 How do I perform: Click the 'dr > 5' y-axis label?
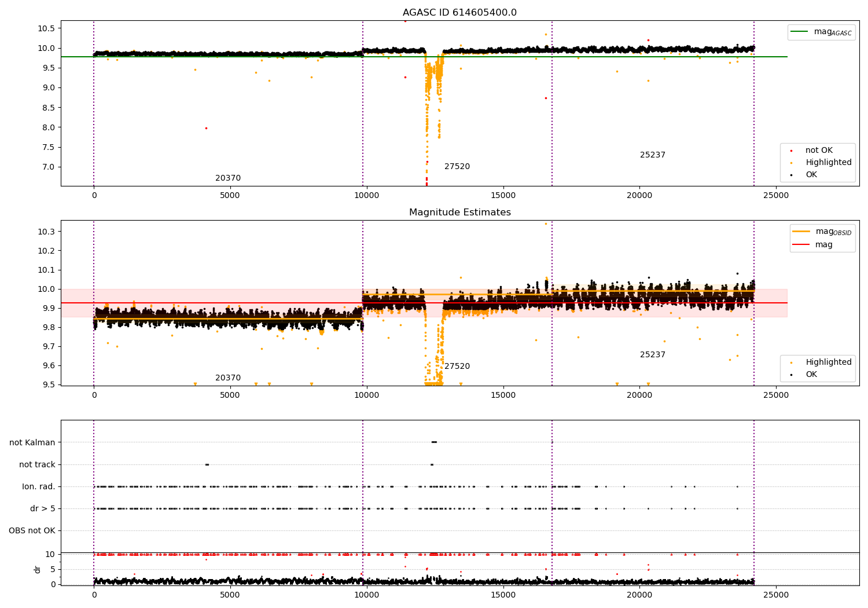point(43,509)
